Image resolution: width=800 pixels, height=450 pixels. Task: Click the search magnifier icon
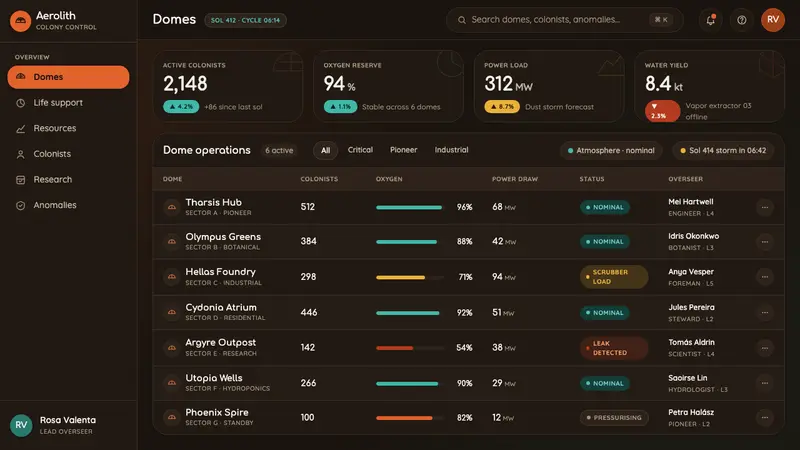462,20
